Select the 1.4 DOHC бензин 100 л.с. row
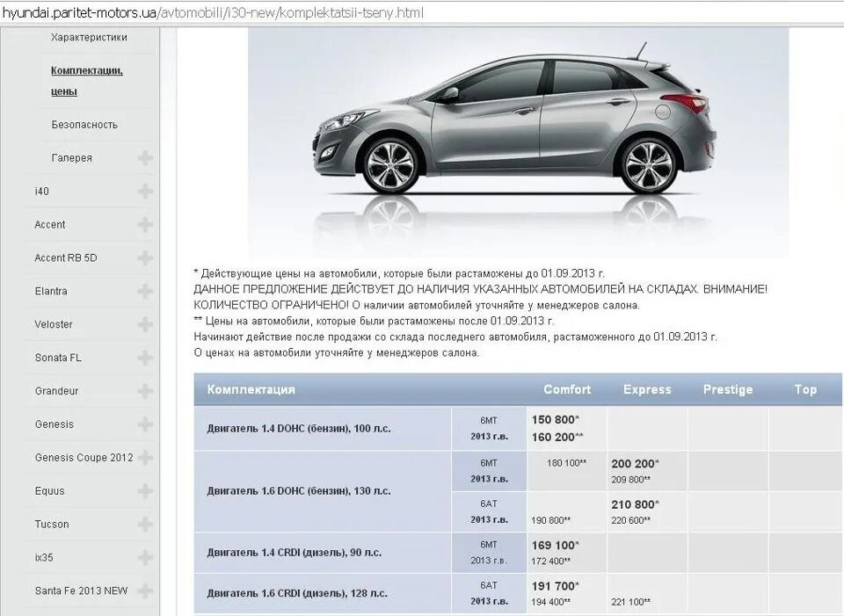Image resolution: width=844 pixels, height=616 pixels. (x=518, y=428)
